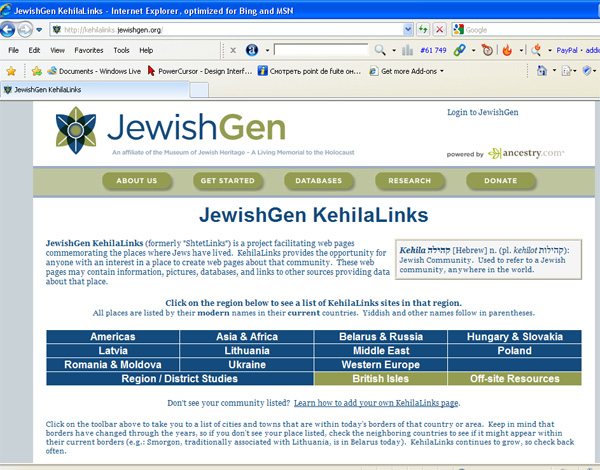Click the Google search provider icon

pyautogui.click(x=458, y=29)
